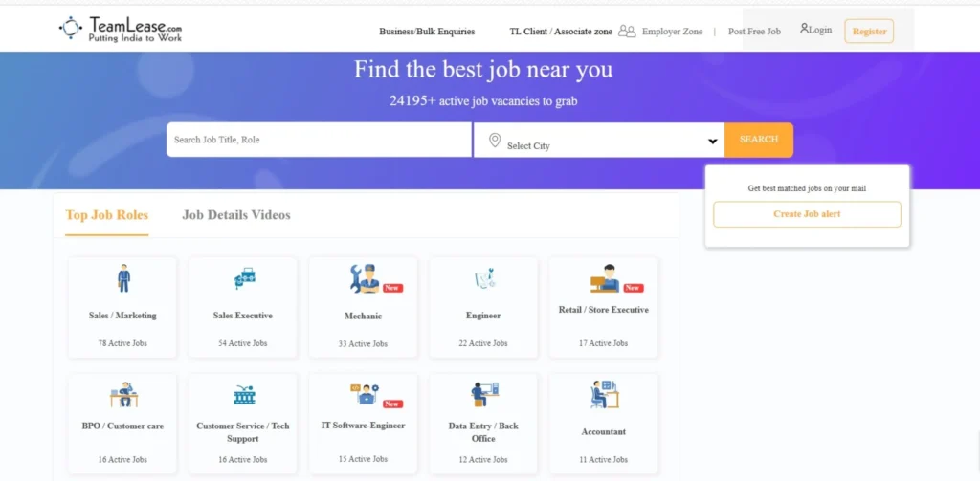This screenshot has width=980, height=481.
Task: Open the Engineer job role title
Action: tap(483, 316)
